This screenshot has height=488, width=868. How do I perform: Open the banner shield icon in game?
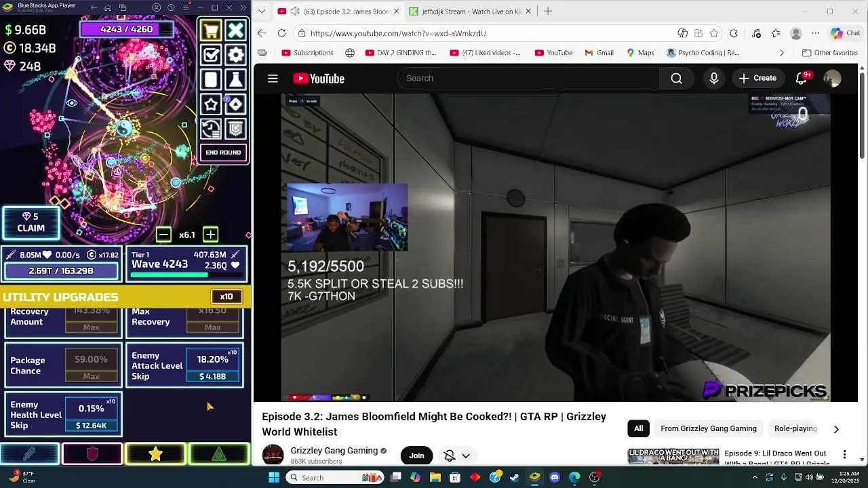(x=235, y=128)
